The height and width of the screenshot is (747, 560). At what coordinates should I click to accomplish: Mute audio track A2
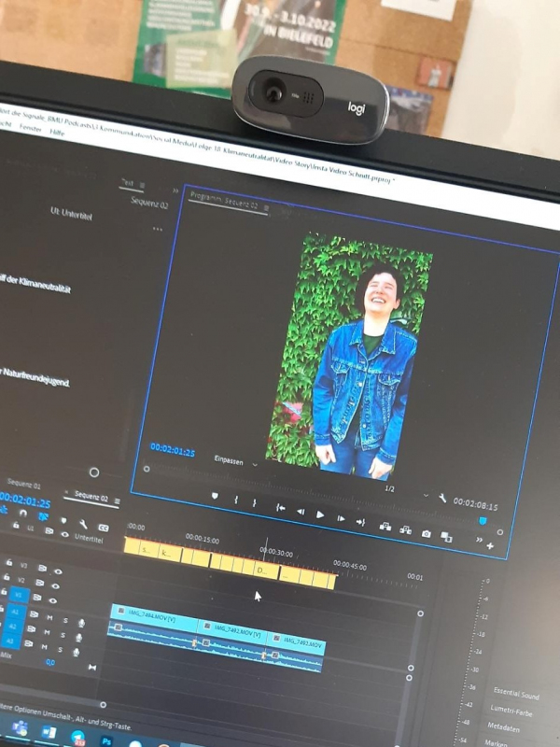pyautogui.click(x=48, y=632)
